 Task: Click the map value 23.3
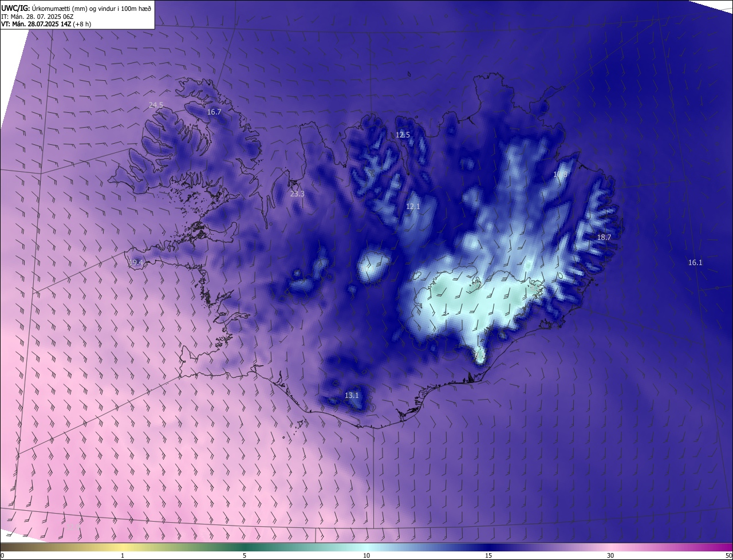point(297,194)
